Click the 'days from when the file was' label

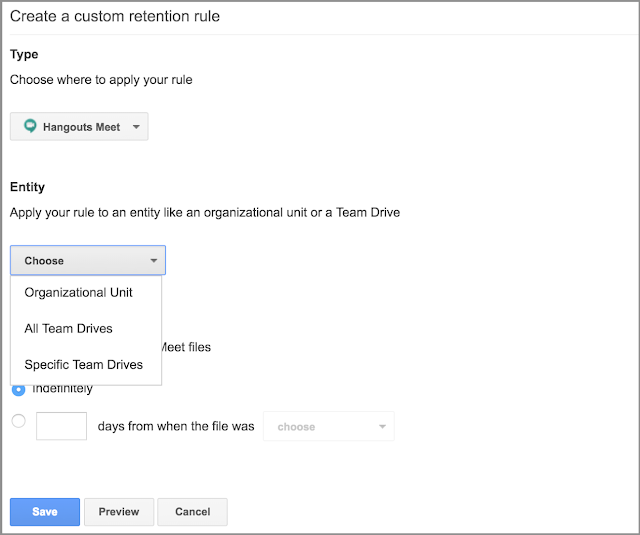pos(176,426)
